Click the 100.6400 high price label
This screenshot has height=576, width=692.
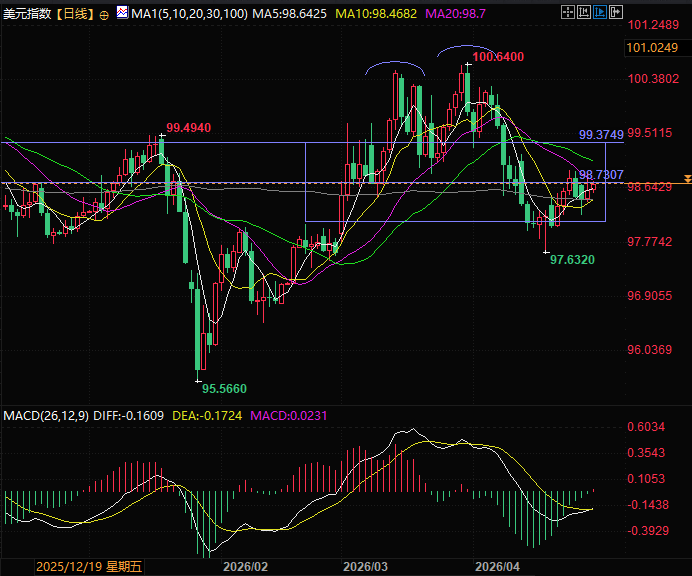(498, 57)
